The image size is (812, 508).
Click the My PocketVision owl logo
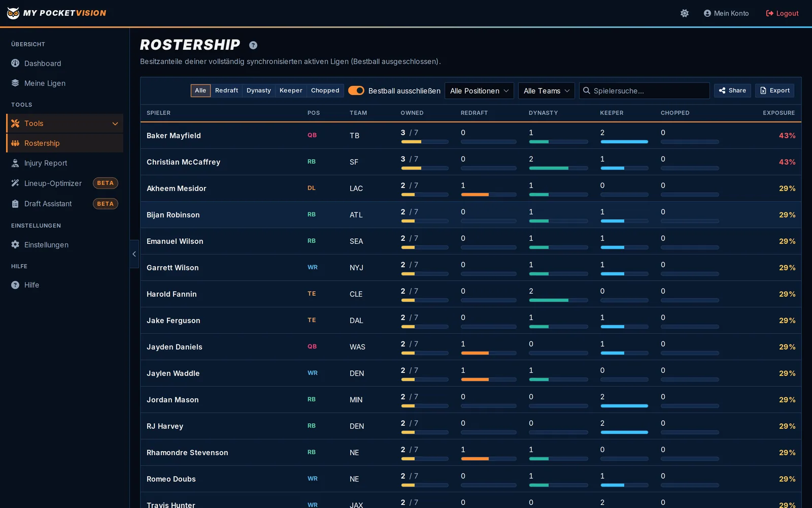point(13,13)
